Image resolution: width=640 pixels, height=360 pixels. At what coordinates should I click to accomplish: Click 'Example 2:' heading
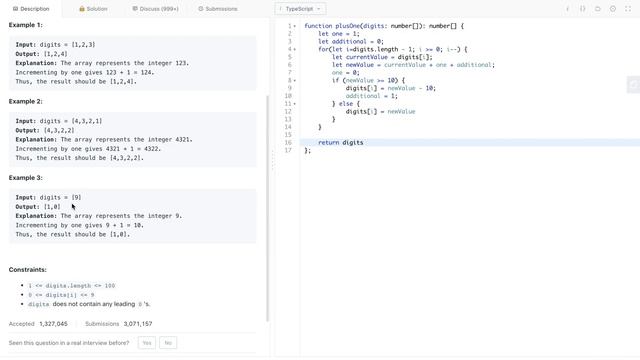click(x=25, y=101)
